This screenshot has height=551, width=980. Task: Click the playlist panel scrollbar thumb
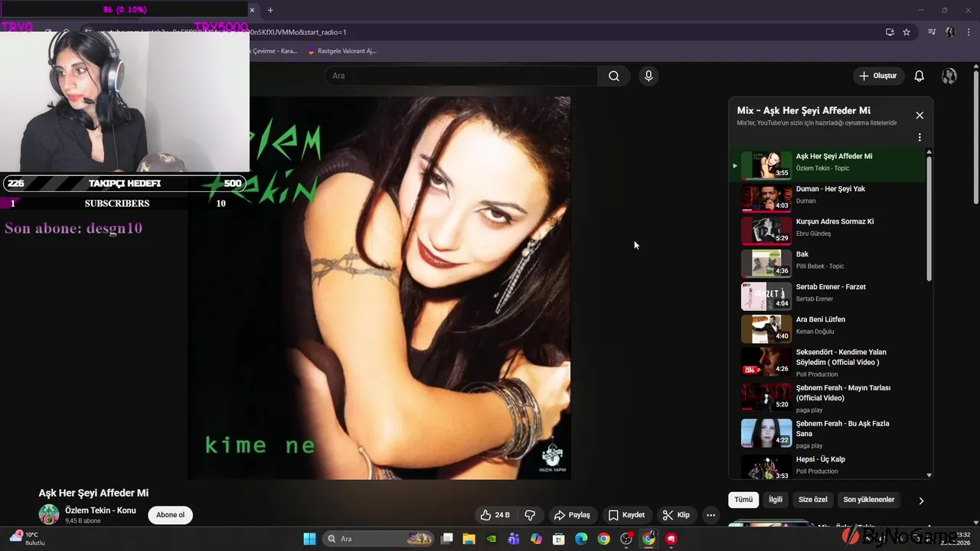click(929, 218)
